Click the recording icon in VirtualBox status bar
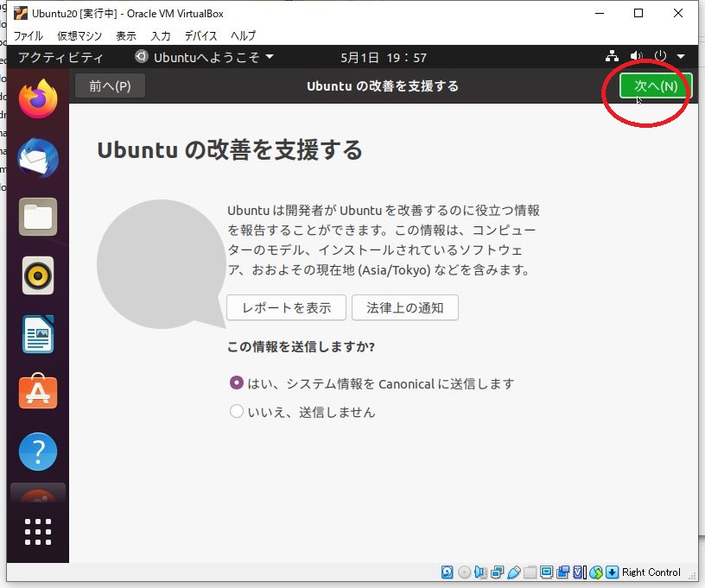Viewport: 705px width, 588px height. [x=562, y=572]
